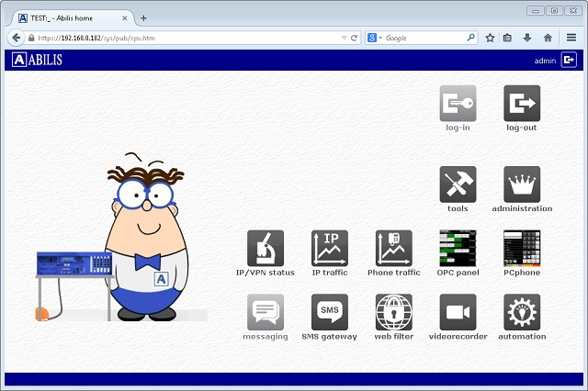Image resolution: width=588 pixels, height=391 pixels.
Task: Click the log-out icon tile
Action: tap(522, 104)
